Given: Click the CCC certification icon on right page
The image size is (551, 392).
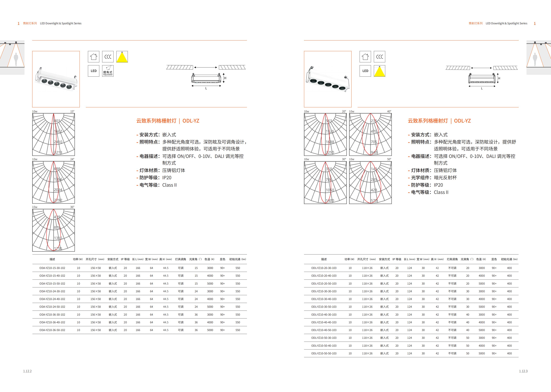Looking at the screenshot, I should click(x=379, y=57).
